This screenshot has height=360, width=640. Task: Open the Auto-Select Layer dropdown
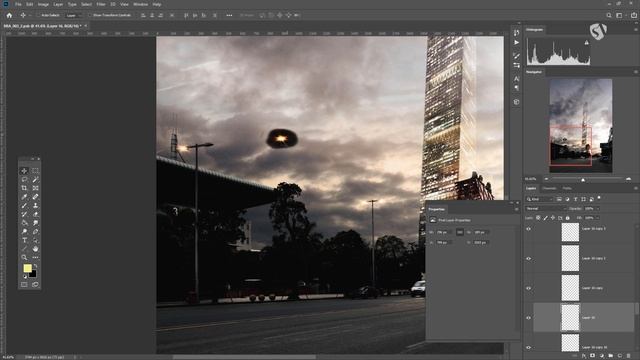[73, 15]
